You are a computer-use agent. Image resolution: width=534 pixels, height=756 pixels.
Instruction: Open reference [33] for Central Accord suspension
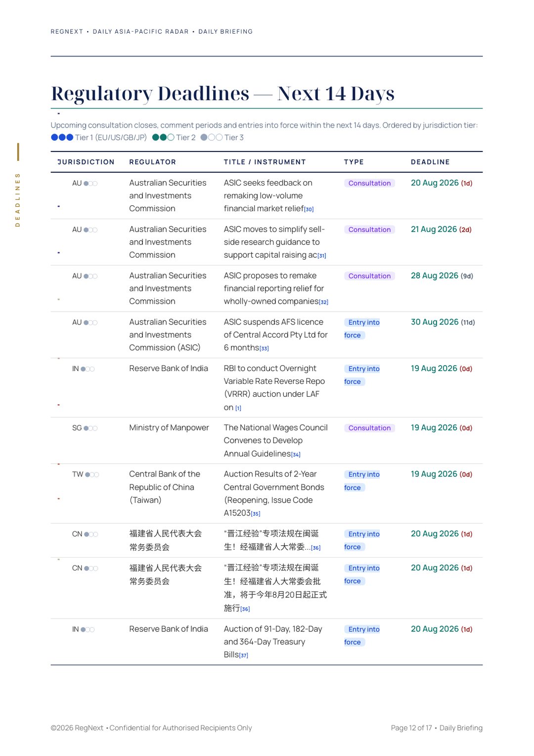265,348
